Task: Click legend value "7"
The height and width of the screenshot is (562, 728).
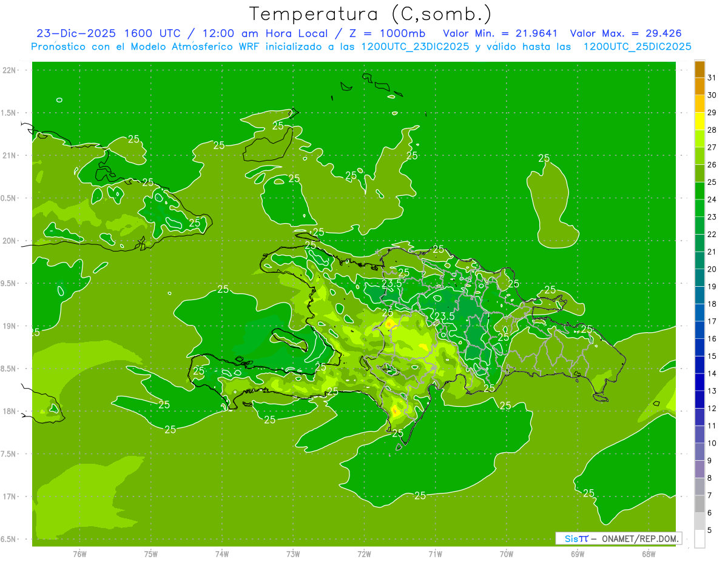Action: tap(710, 495)
